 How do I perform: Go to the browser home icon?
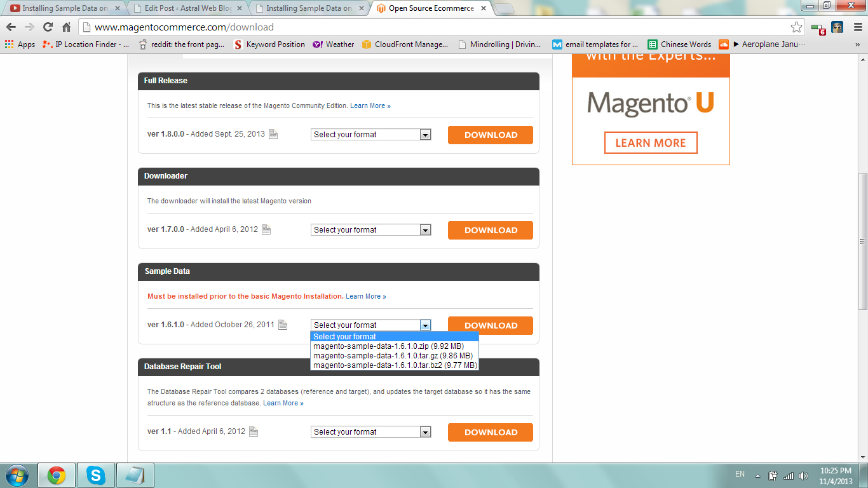pos(66,27)
